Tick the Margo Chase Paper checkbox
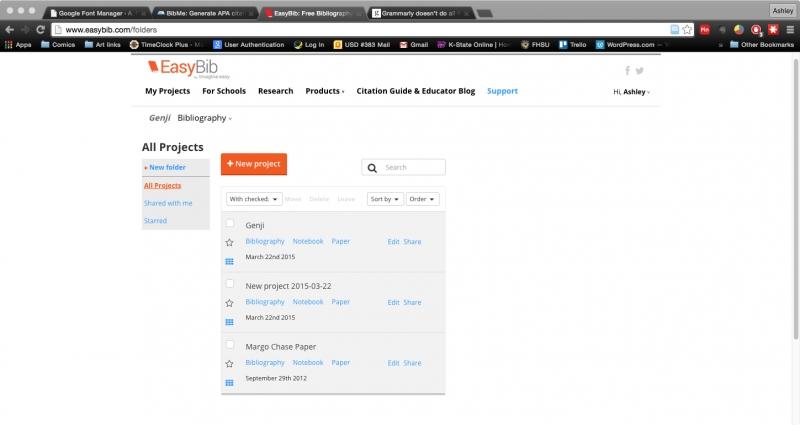 (230, 345)
